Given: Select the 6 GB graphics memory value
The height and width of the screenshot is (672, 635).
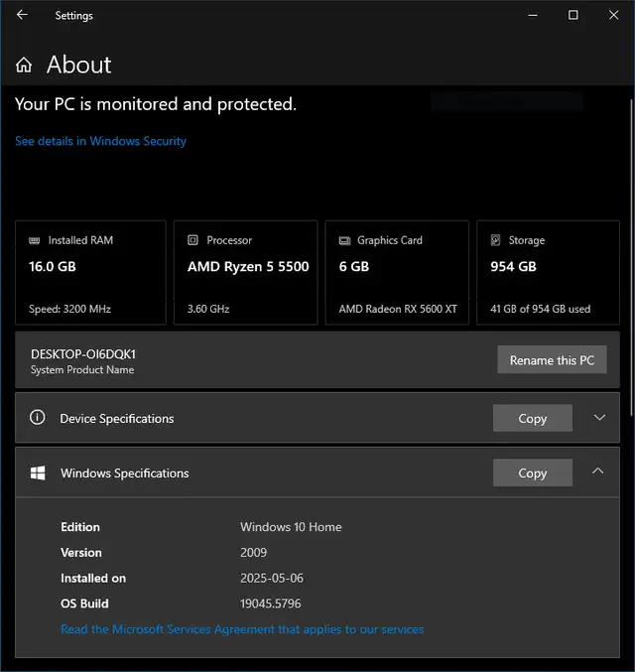Looking at the screenshot, I should click(x=354, y=267).
